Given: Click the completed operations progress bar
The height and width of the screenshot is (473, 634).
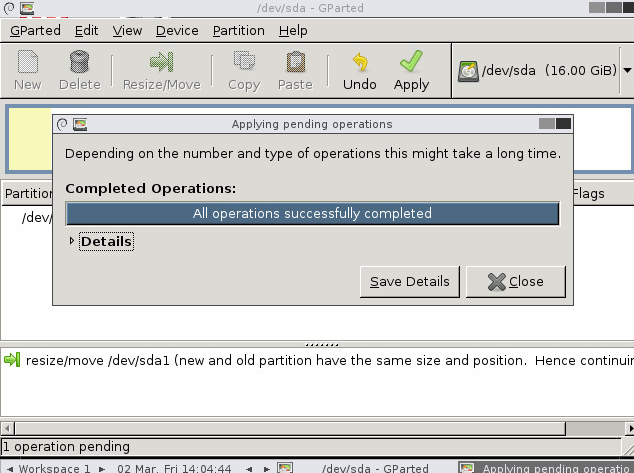Looking at the screenshot, I should coord(313,213).
